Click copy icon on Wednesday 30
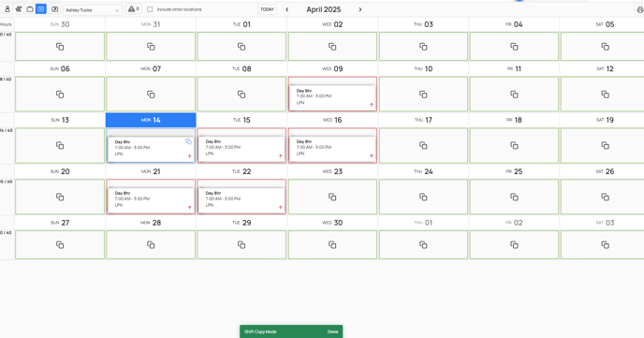644x338 pixels. pos(332,244)
